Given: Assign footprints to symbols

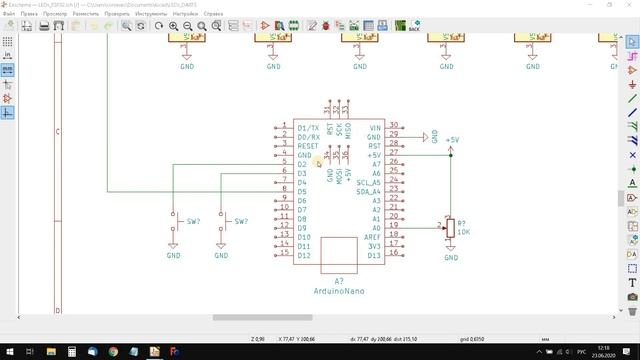Looking at the screenshot, I should (x=340, y=26).
